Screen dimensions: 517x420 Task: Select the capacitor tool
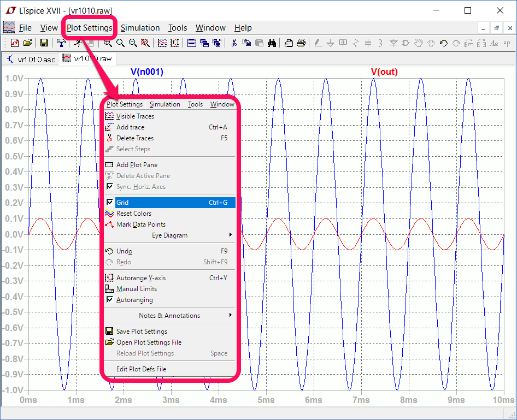[368, 43]
